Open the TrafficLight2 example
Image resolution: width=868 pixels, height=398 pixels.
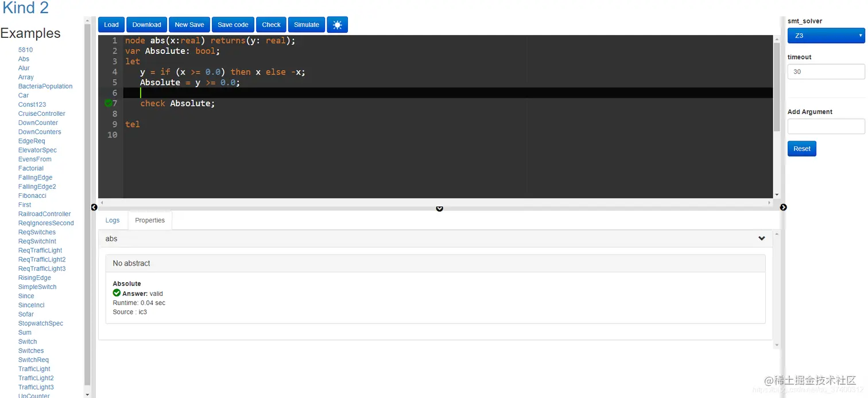click(x=36, y=379)
